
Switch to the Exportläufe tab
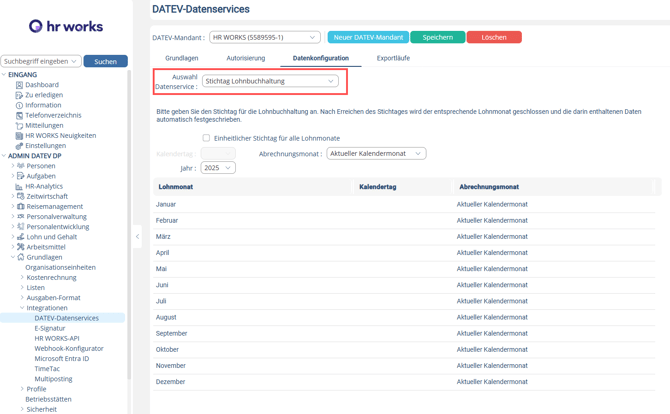(x=393, y=58)
